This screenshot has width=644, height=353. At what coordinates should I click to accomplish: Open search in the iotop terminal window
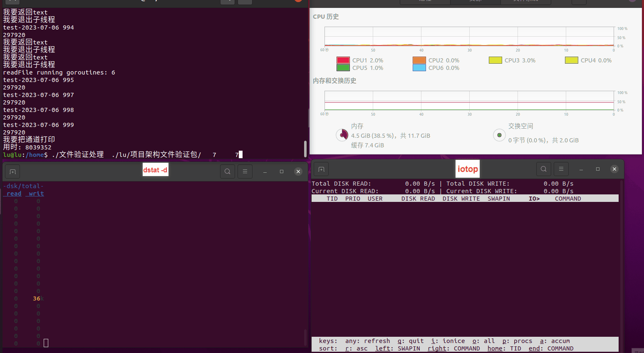543,169
